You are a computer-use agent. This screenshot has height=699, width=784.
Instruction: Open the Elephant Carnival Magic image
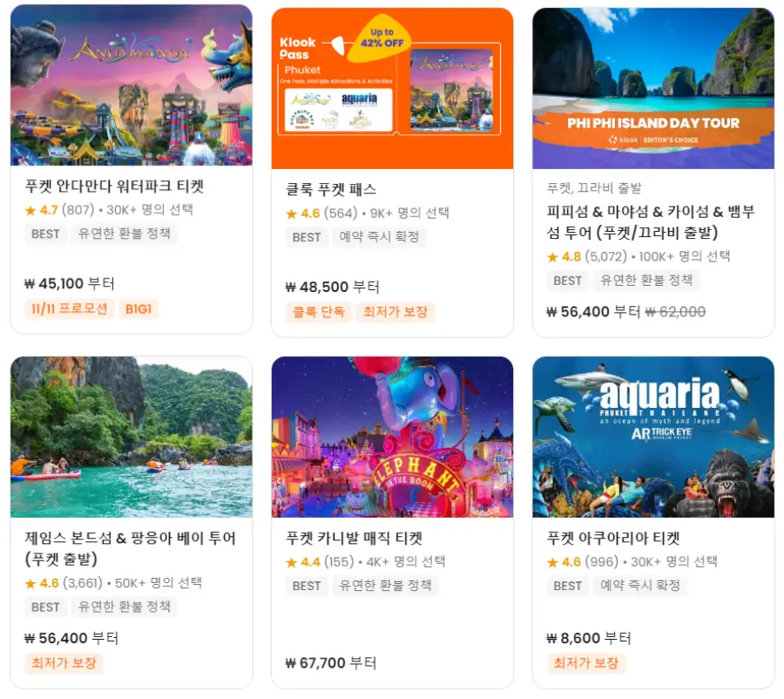[393, 437]
